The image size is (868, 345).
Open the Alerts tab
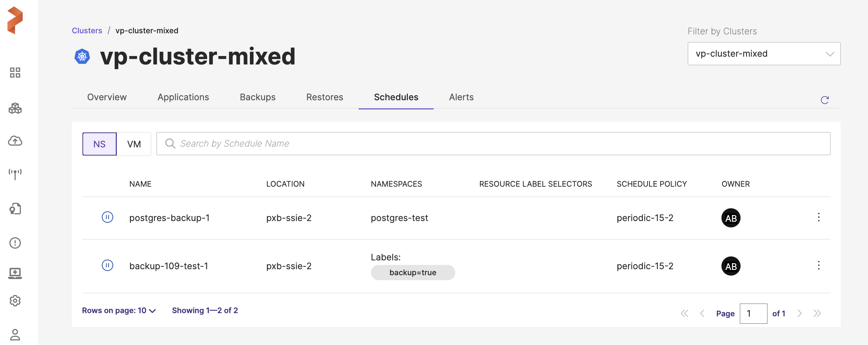461,97
